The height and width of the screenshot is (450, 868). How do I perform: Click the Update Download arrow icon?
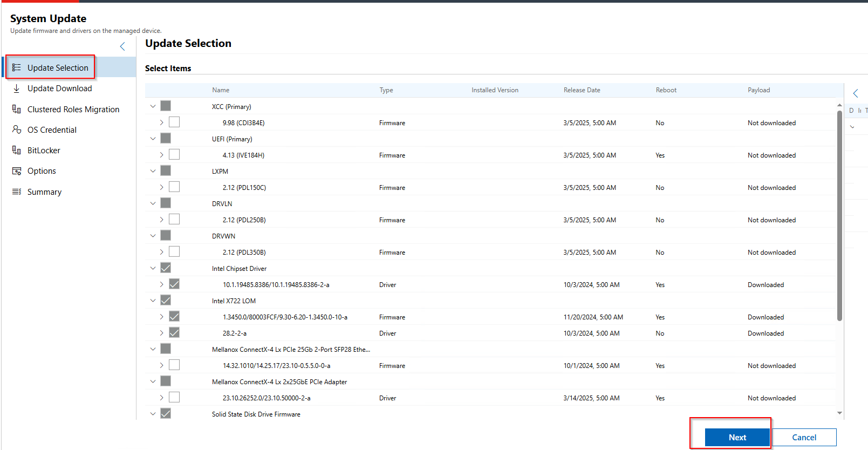[x=17, y=88]
